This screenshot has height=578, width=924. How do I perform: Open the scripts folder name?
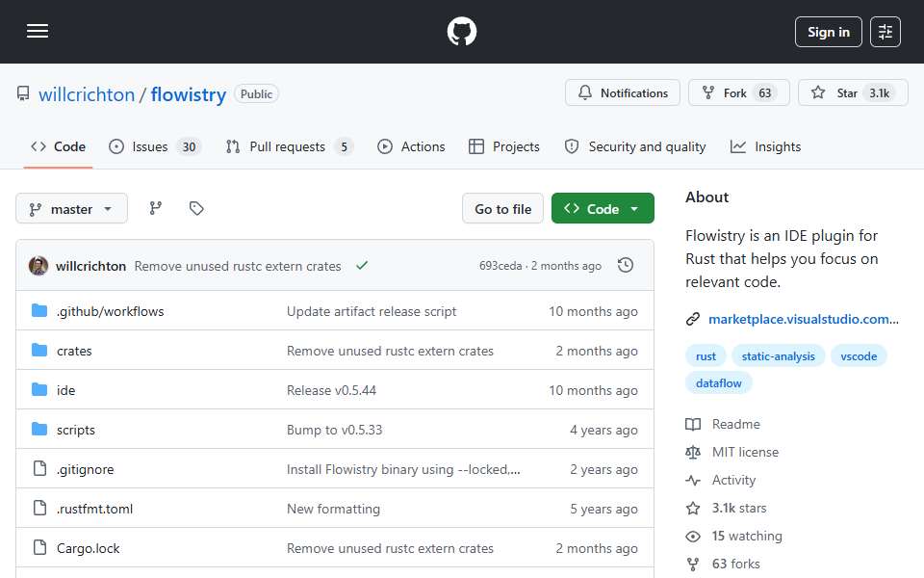(75, 430)
